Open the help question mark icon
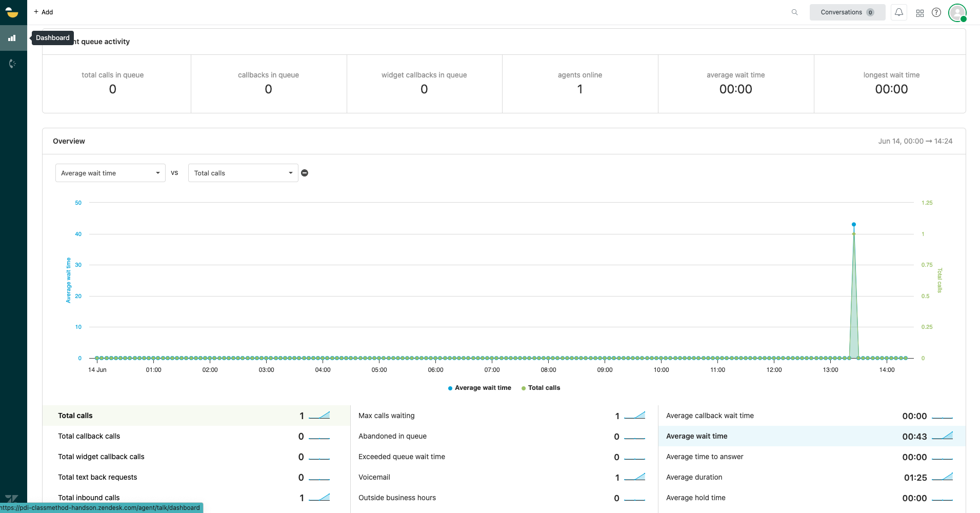Image resolution: width=980 pixels, height=513 pixels. [937, 12]
